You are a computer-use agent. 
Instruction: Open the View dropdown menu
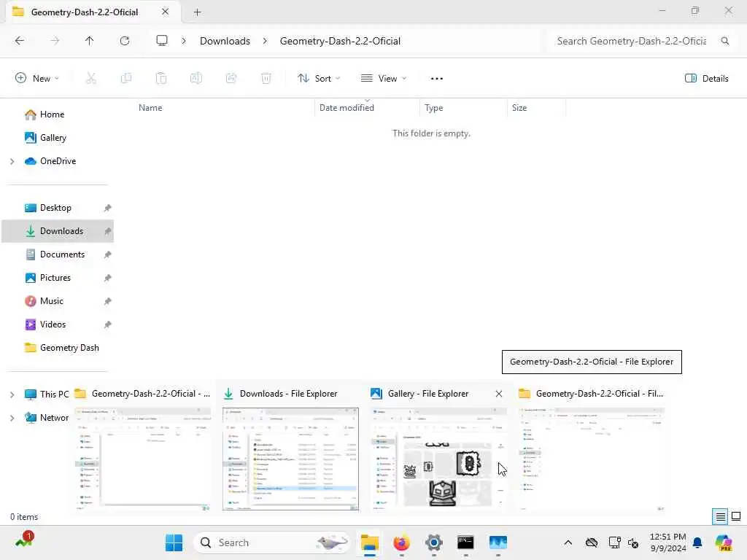[384, 79]
